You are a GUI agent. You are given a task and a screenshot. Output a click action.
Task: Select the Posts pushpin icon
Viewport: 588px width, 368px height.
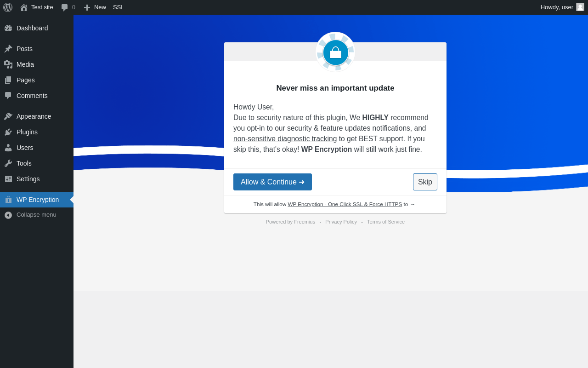8,49
